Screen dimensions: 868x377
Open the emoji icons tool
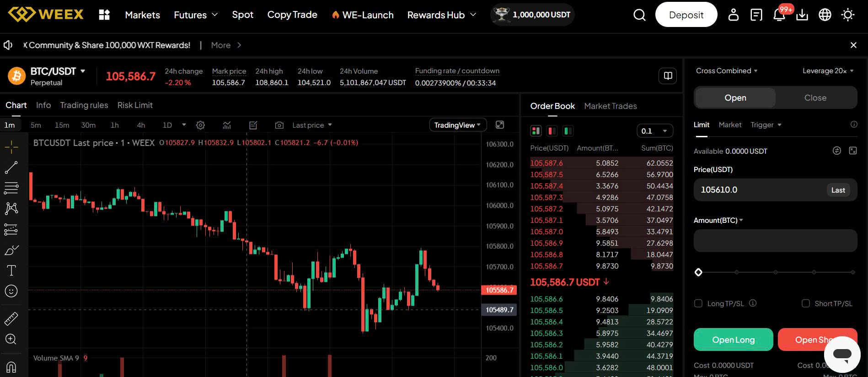tap(11, 291)
